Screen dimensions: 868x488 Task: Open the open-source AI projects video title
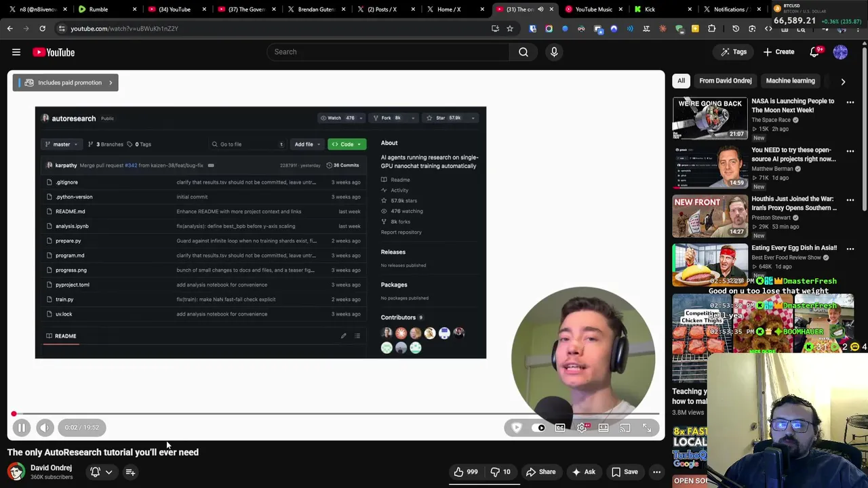coord(793,155)
